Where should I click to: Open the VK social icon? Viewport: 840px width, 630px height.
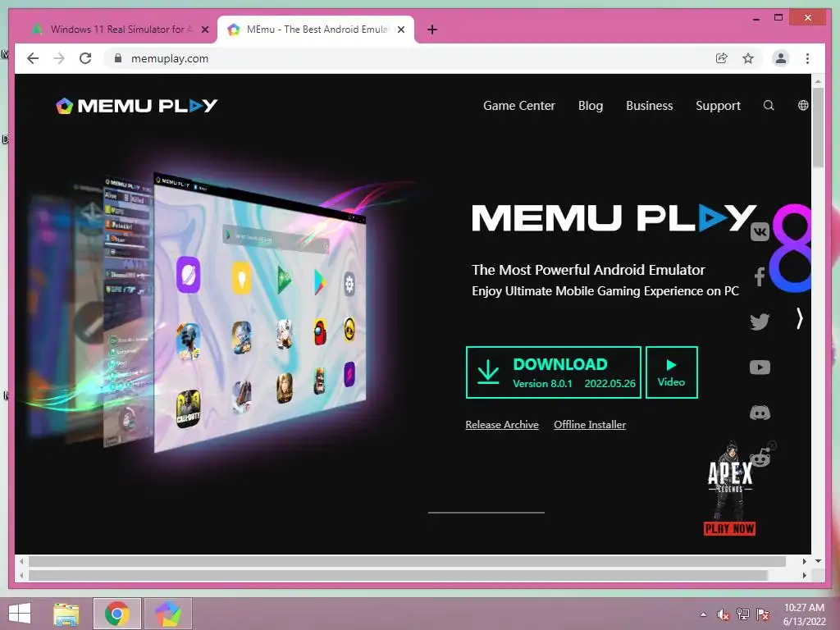click(760, 232)
